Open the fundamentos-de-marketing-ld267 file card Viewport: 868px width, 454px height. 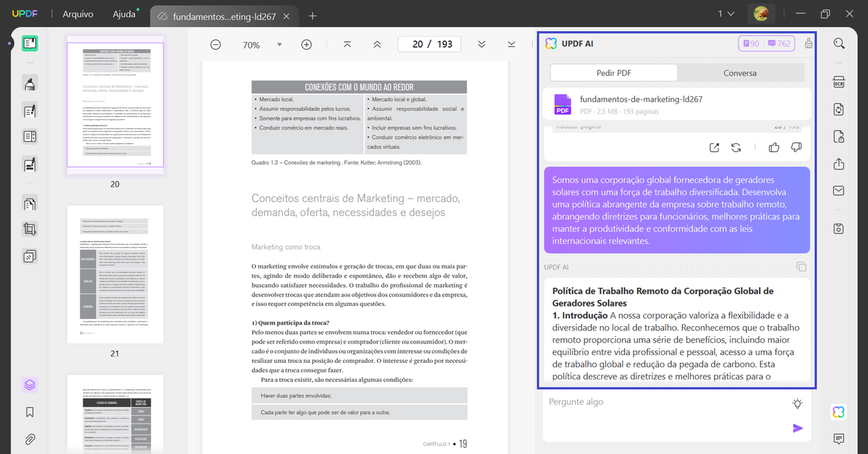(677, 104)
